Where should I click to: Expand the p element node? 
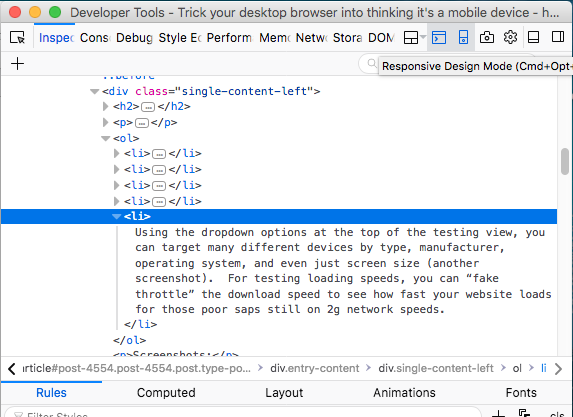click(106, 122)
